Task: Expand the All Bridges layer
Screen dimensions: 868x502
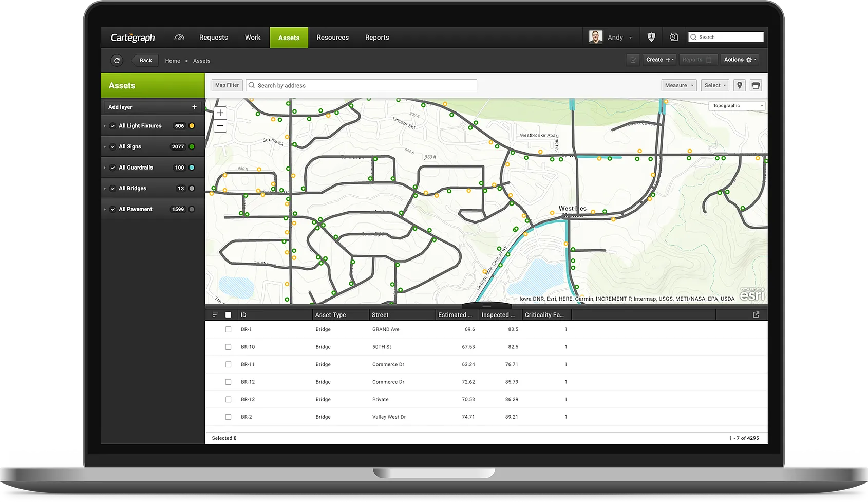Action: (105, 189)
